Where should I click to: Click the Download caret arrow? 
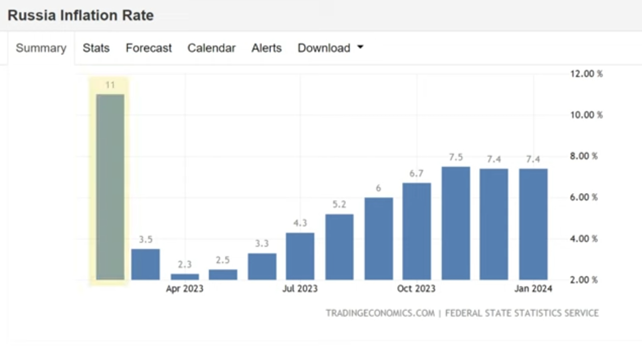(x=360, y=47)
